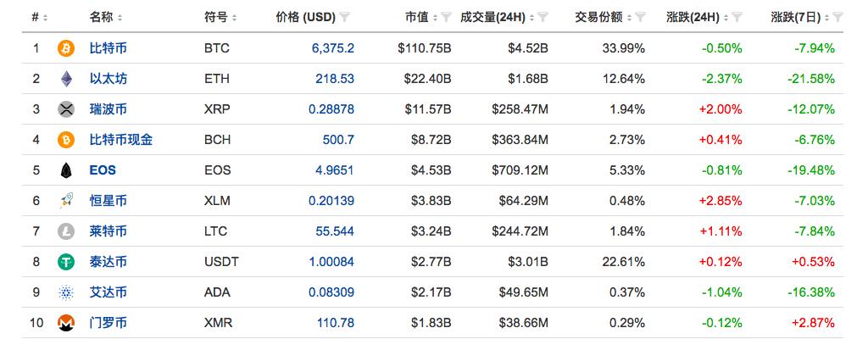
Task: Open filter for 成交量(24H) column
Action: coord(542,17)
